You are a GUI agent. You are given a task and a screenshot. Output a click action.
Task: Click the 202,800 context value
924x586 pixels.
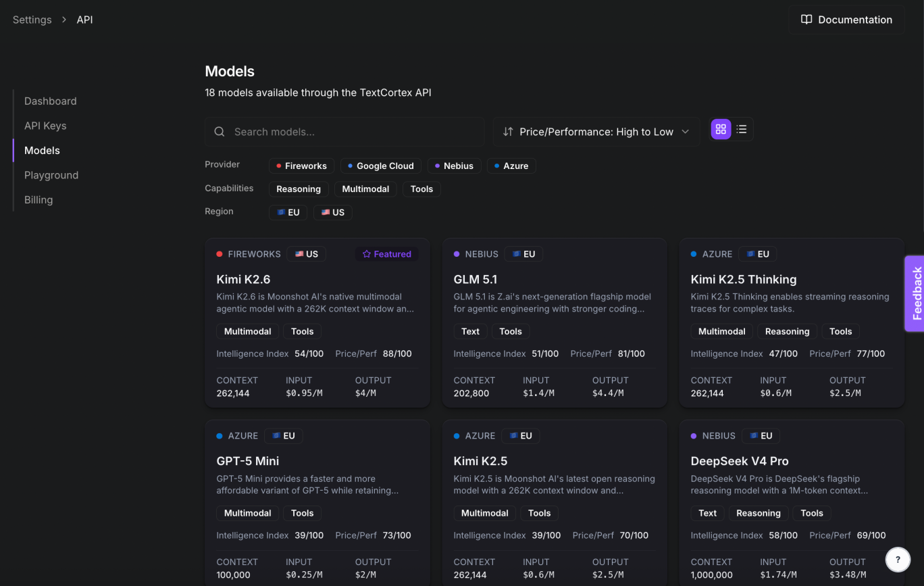pos(471,393)
